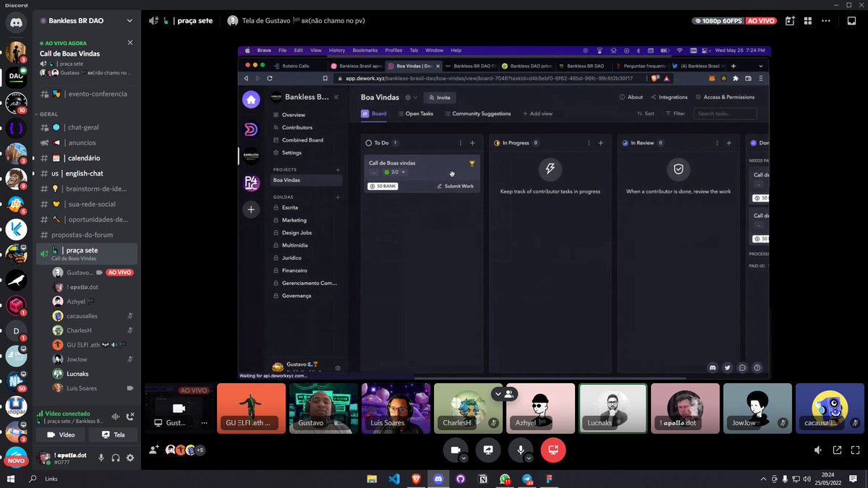Collapse the GERAL channel category
Image resolution: width=868 pixels, height=488 pixels.
point(49,114)
